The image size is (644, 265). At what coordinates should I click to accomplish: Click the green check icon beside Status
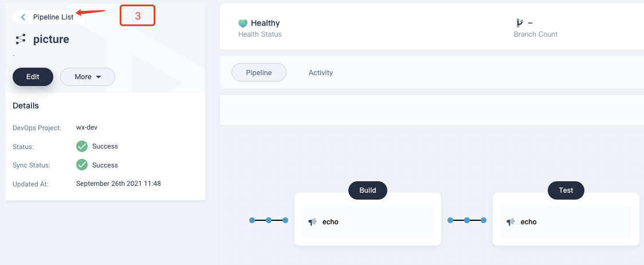point(82,146)
